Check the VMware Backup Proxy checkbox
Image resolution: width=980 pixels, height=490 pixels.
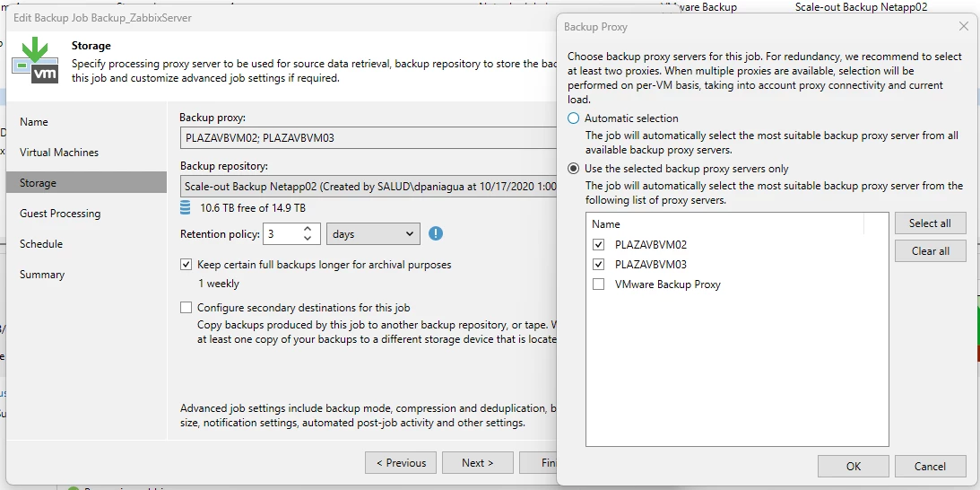click(x=599, y=284)
